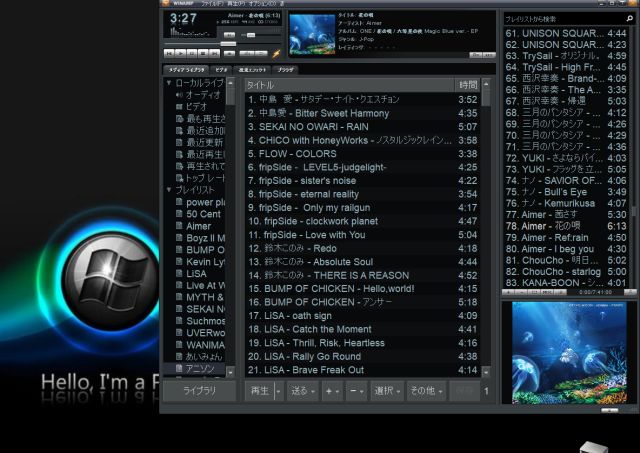Open the power playlist in tree

tap(205, 202)
